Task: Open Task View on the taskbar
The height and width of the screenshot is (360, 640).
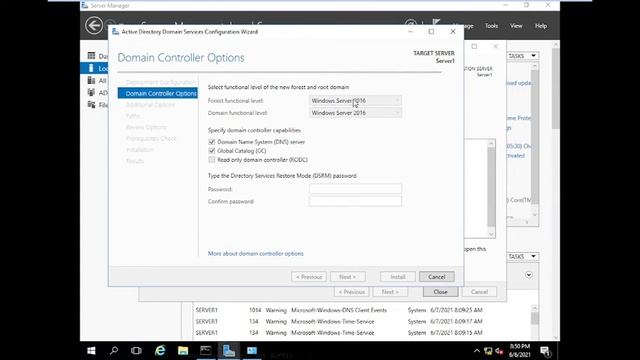Action: (136, 351)
